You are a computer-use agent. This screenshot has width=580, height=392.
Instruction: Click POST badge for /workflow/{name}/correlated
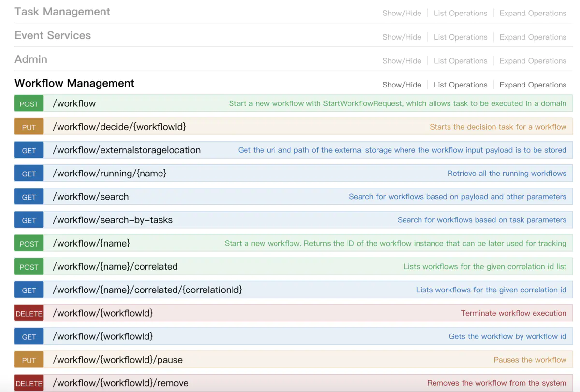pos(29,267)
